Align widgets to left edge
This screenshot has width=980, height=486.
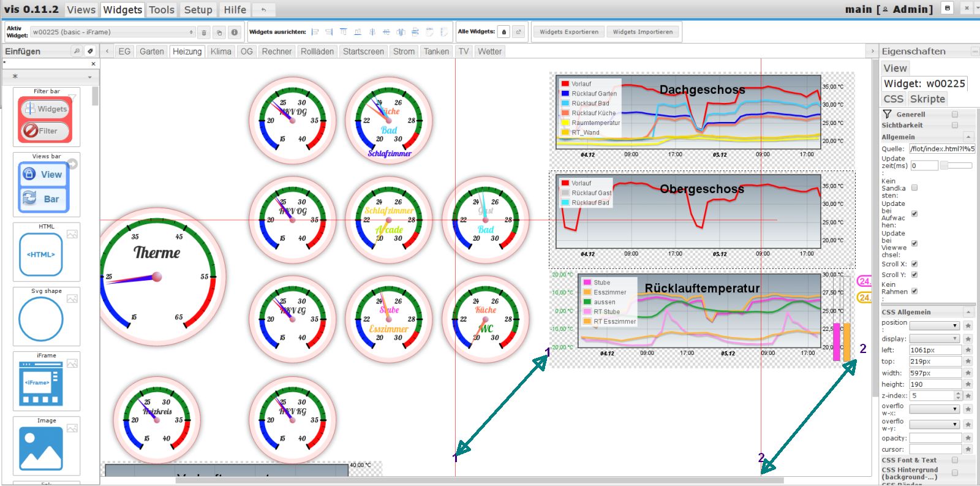point(315,32)
